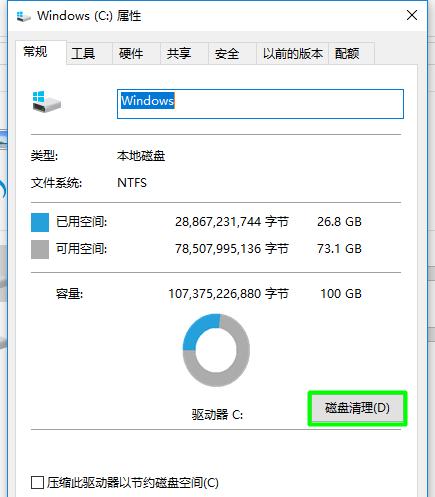Close the Windows (C:) properties dialog

point(412,15)
